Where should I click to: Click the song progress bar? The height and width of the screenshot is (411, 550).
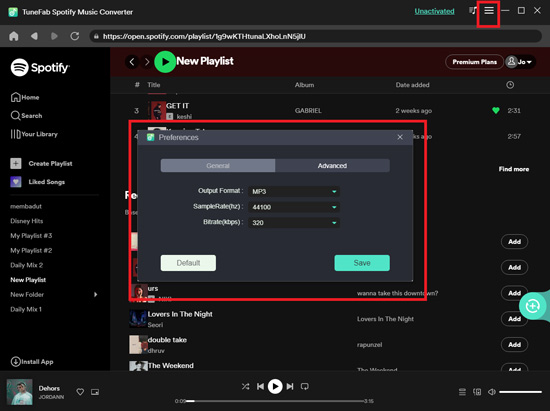(275, 401)
